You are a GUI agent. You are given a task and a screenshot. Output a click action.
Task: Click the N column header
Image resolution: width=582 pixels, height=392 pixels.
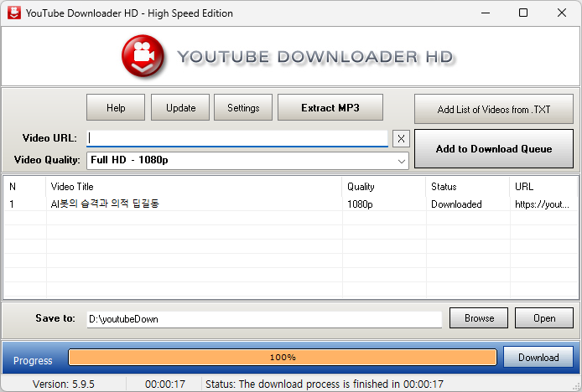click(25, 187)
